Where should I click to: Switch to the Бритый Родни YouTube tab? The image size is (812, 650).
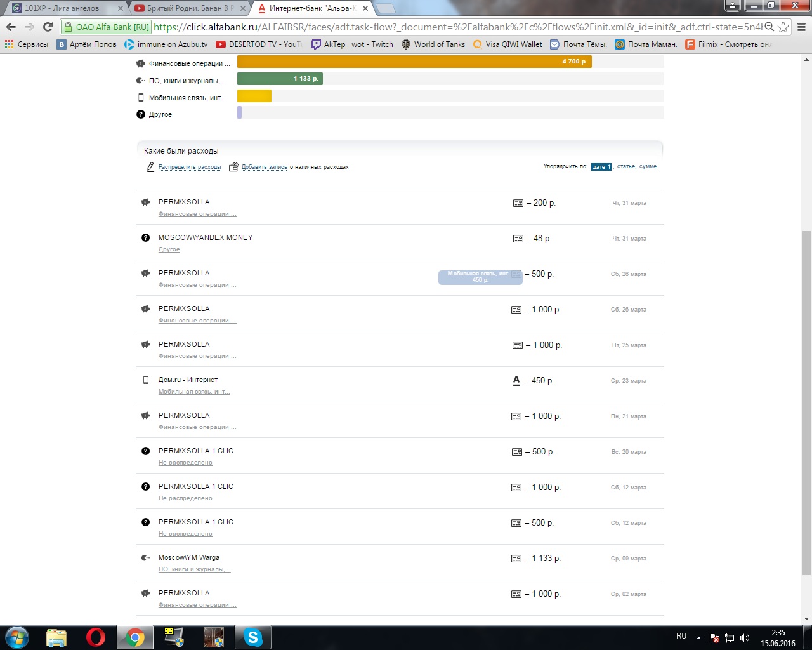point(190,8)
